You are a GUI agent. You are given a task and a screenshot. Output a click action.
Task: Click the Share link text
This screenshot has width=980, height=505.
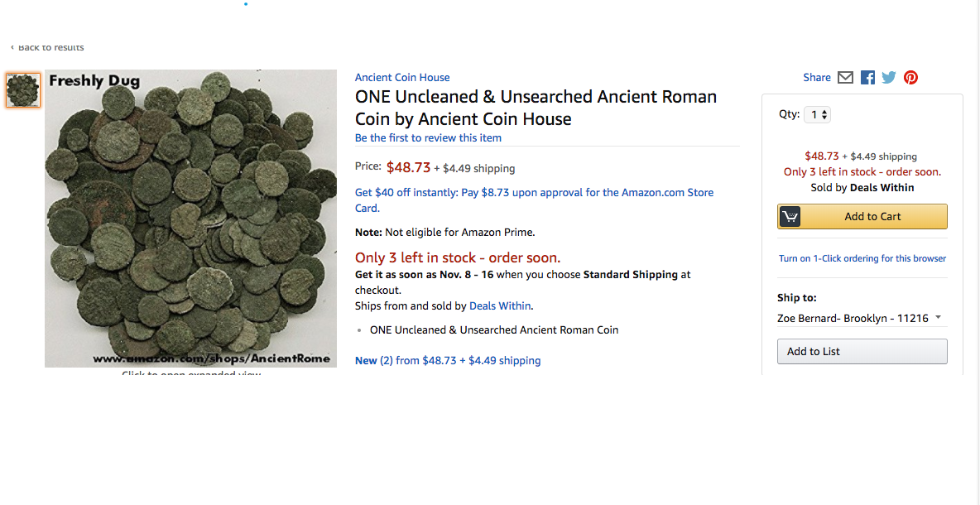pos(816,77)
